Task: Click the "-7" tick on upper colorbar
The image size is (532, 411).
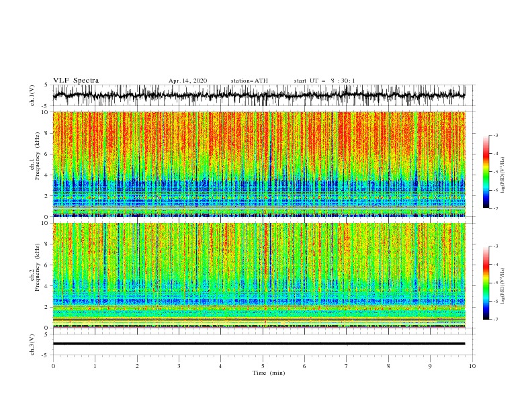Action: click(496, 208)
